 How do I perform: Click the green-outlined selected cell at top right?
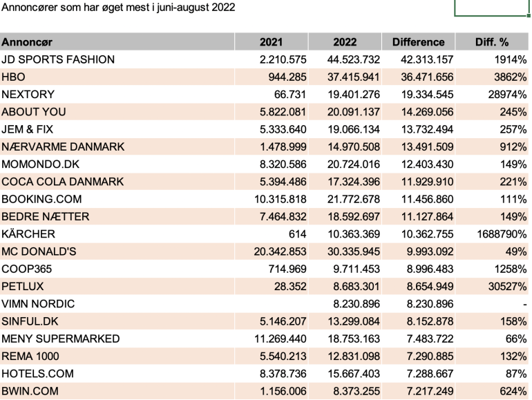point(492,8)
